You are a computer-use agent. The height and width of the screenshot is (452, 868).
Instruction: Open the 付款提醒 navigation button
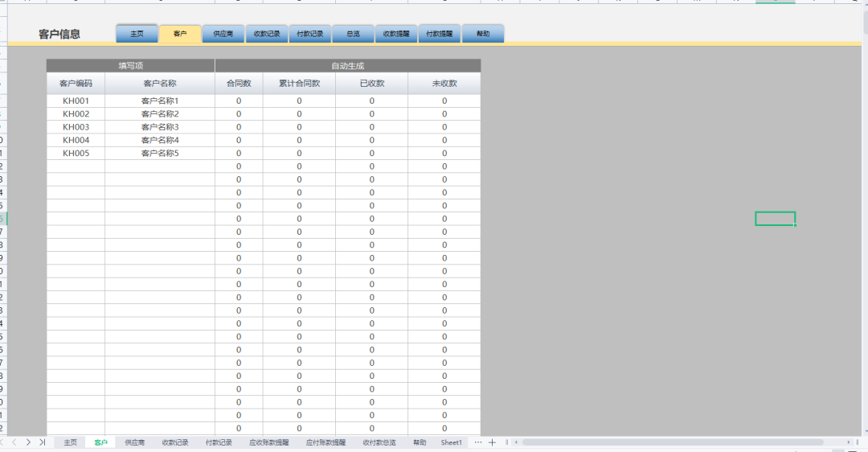click(440, 33)
